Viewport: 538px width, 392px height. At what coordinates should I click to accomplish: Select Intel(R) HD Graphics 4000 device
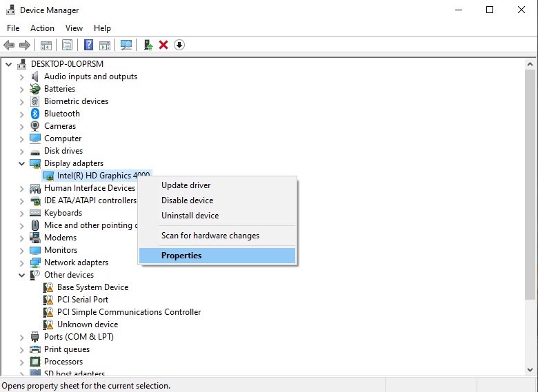click(97, 176)
